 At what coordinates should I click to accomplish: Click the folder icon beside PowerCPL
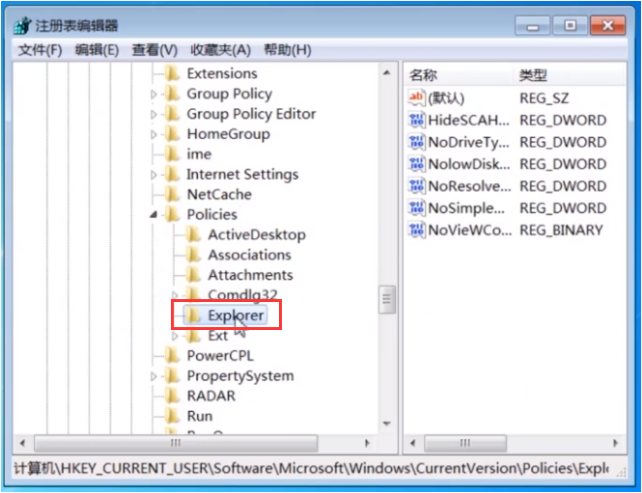click(x=172, y=356)
